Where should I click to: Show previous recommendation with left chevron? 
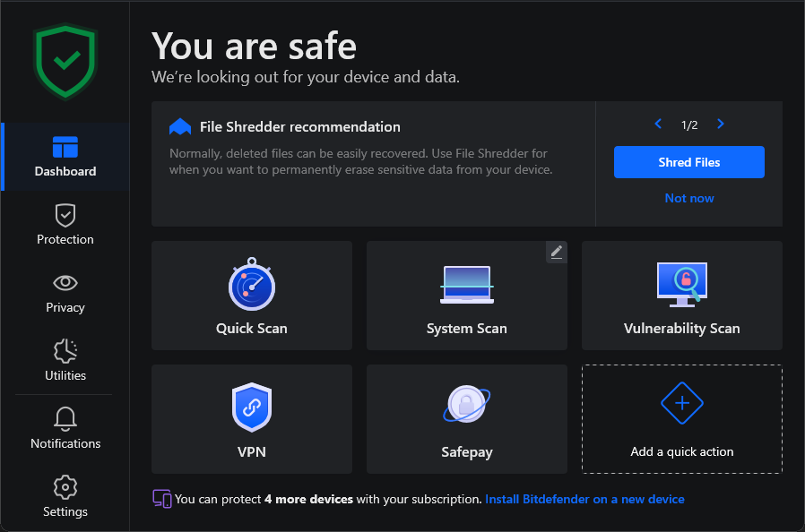tap(658, 124)
